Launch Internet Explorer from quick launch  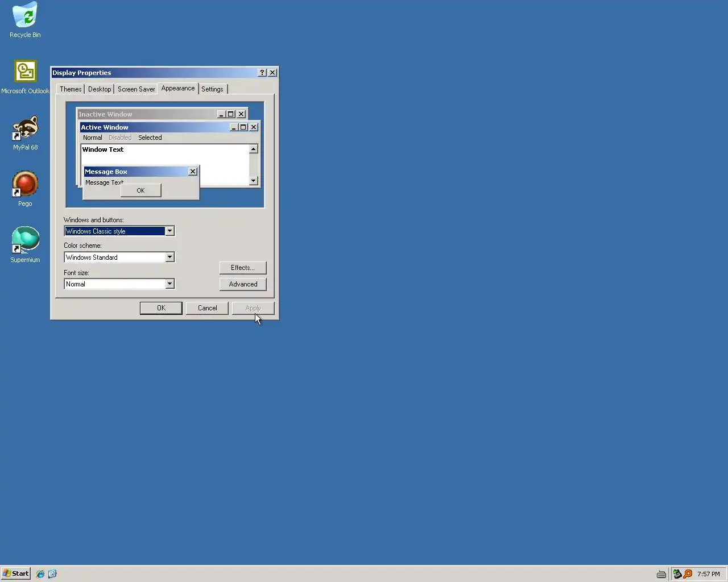(x=40, y=573)
